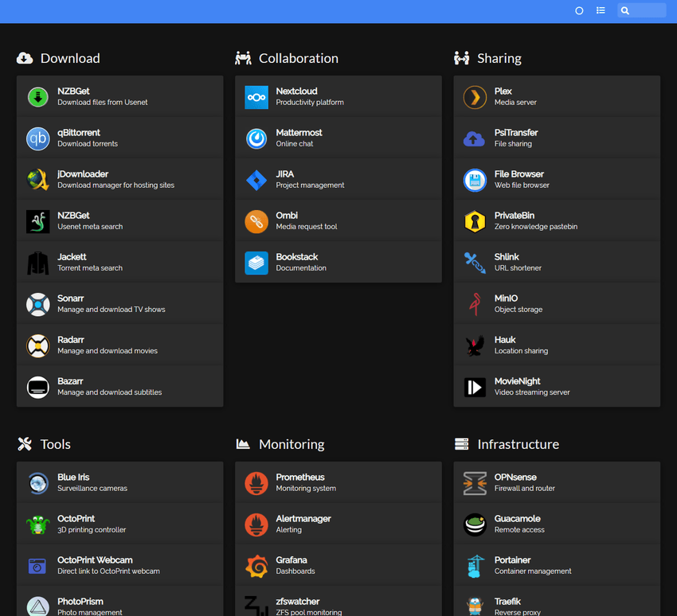Click 'Remote access' description under Guacamole
The height and width of the screenshot is (616, 677).
point(519,530)
